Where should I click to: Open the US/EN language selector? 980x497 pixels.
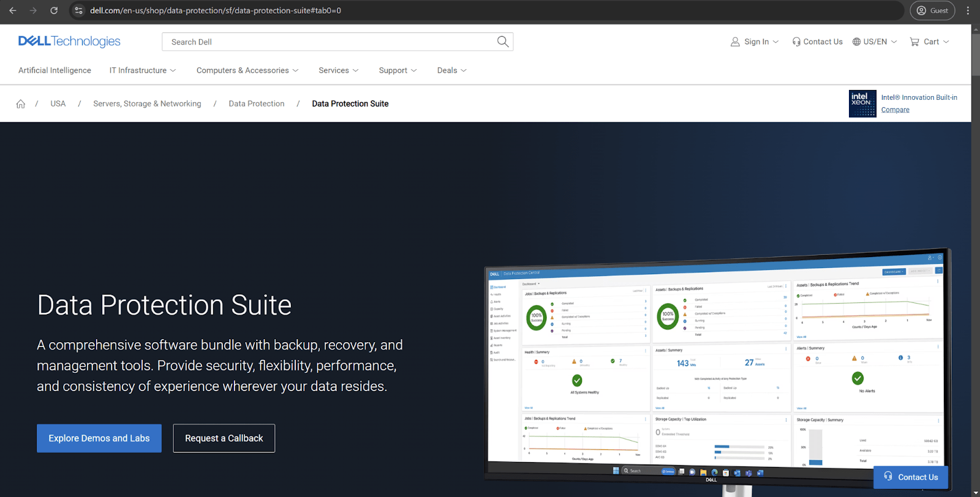click(x=875, y=42)
